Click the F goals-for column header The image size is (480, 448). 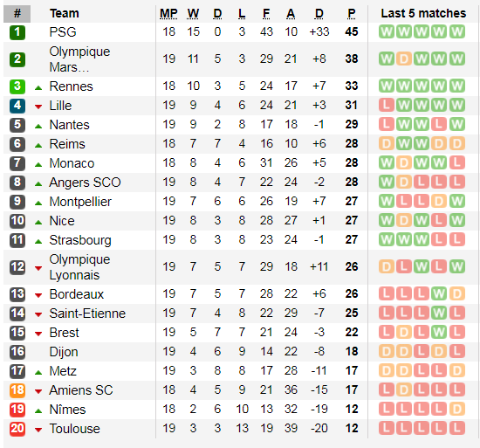266,13
